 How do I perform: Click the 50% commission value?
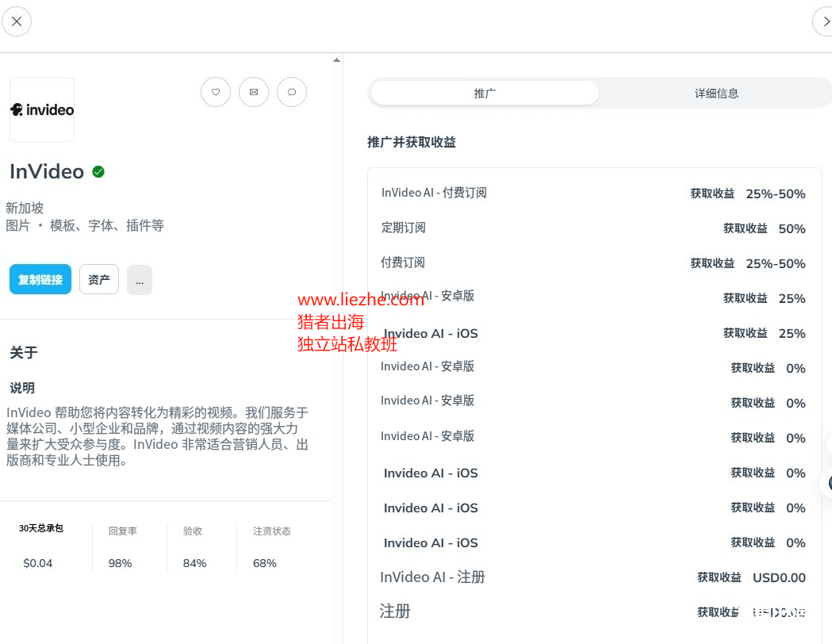[x=792, y=228]
